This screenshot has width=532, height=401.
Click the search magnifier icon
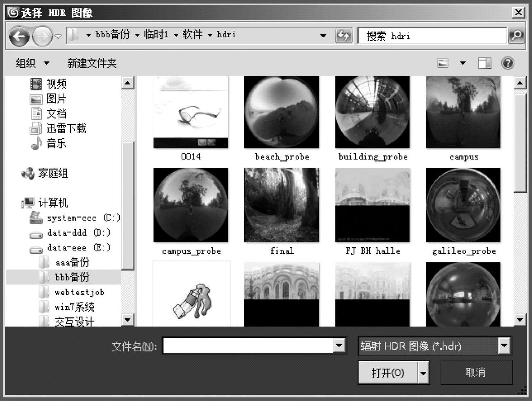point(516,36)
